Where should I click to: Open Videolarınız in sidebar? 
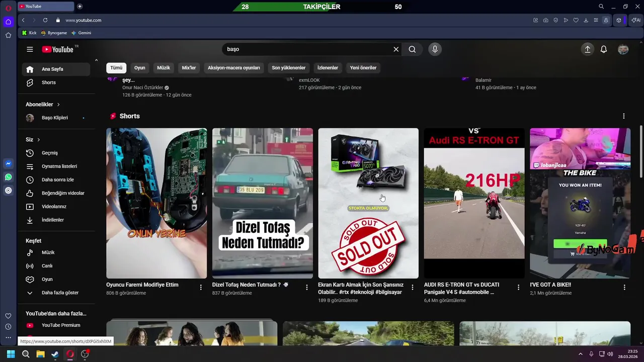[56, 207]
